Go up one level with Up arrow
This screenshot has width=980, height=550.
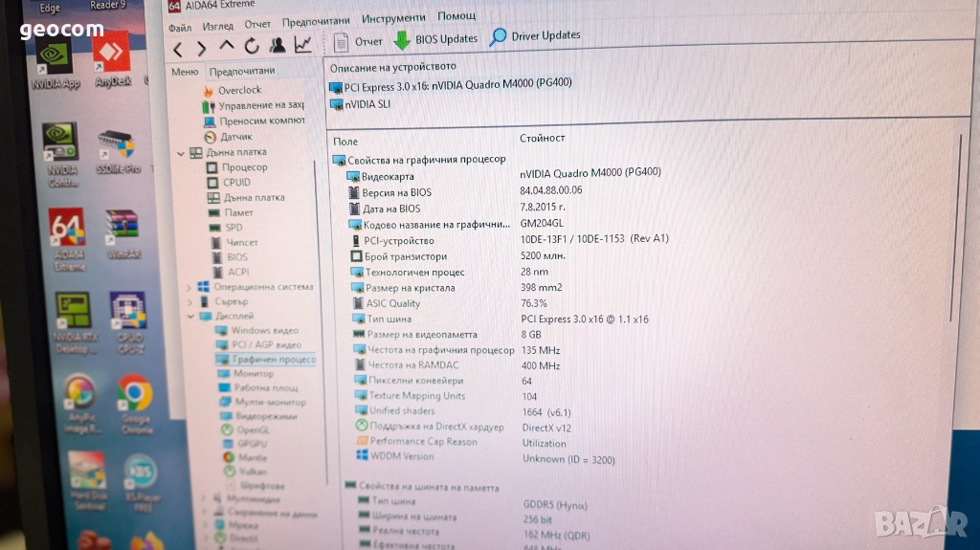click(226, 46)
